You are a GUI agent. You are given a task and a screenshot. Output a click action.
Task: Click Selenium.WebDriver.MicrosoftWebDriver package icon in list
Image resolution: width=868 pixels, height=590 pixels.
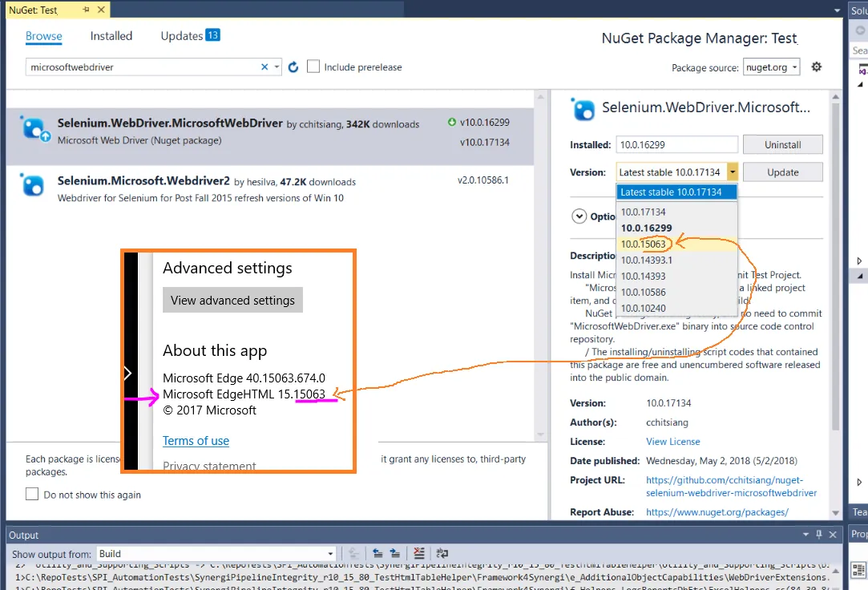coord(35,130)
